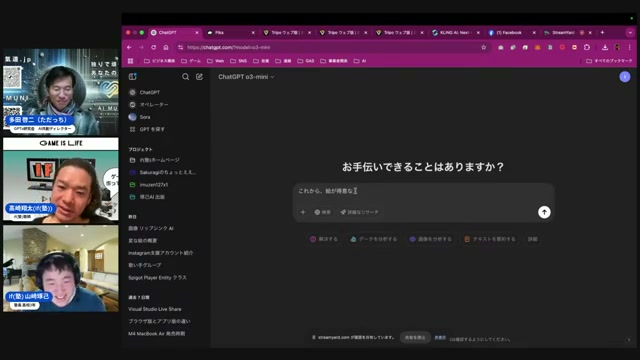Viewport: 640px width, 360px height.
Task: Switch to the Pika browser tab
Action: pyautogui.click(x=231, y=33)
